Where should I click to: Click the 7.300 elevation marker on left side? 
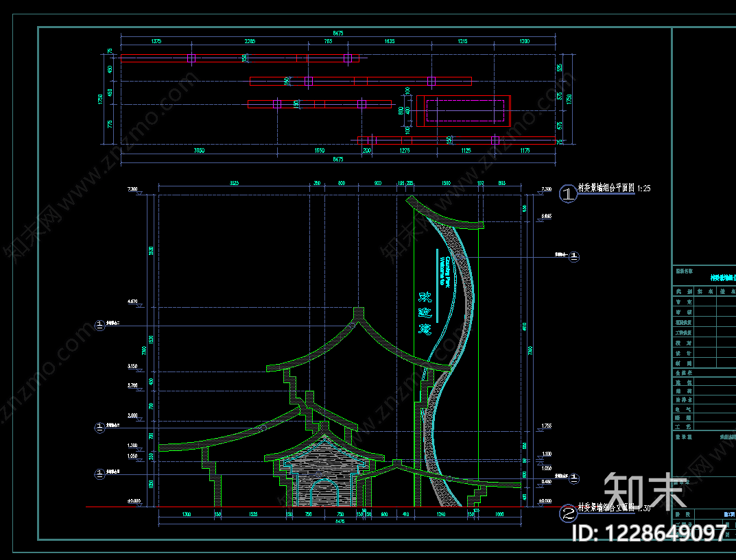134,191
